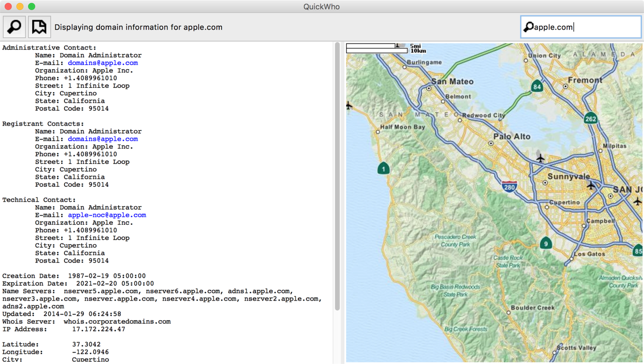Click the airport icon on the coast
The height and width of the screenshot is (364, 644).
click(349, 106)
